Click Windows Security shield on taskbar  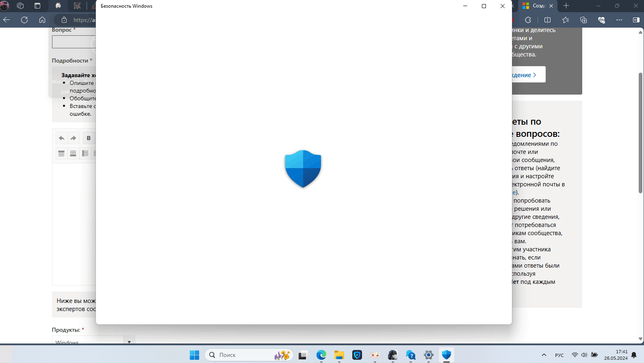(447, 355)
